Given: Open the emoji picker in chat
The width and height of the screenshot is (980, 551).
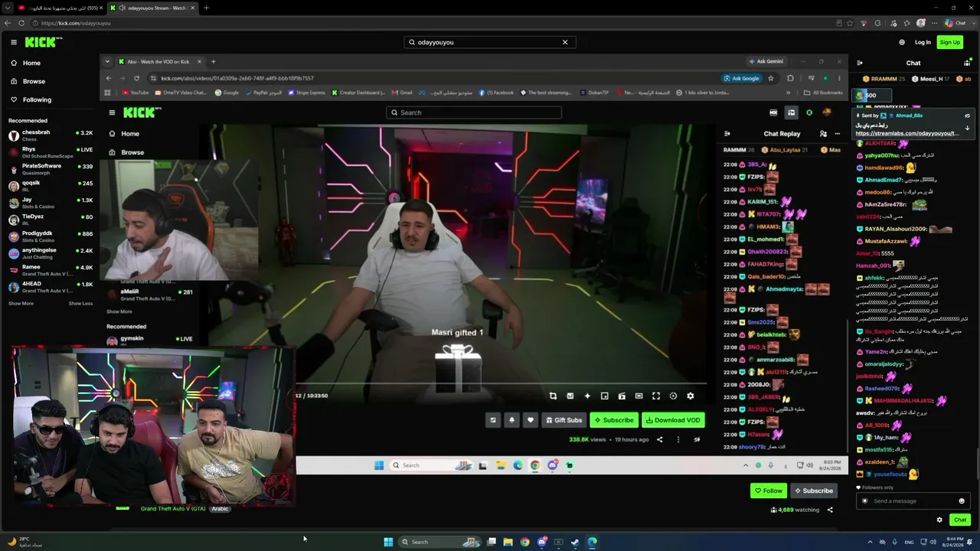Looking at the screenshot, I should click(x=962, y=501).
